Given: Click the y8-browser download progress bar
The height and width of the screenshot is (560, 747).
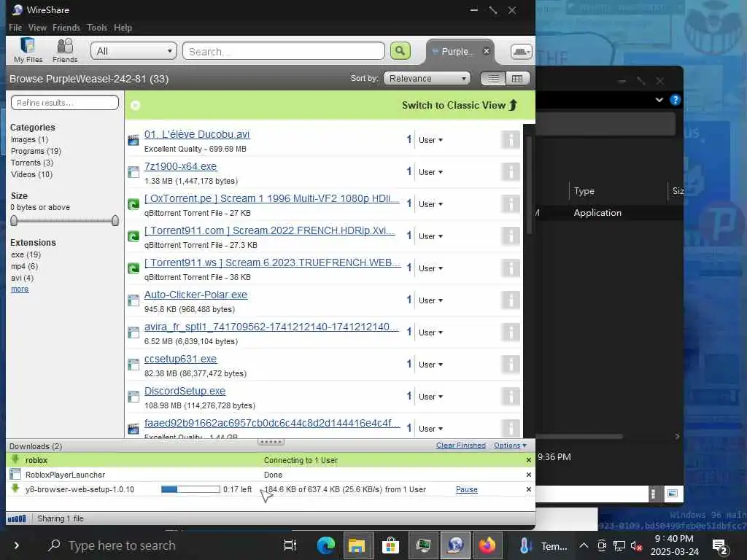Looking at the screenshot, I should coord(190,489).
